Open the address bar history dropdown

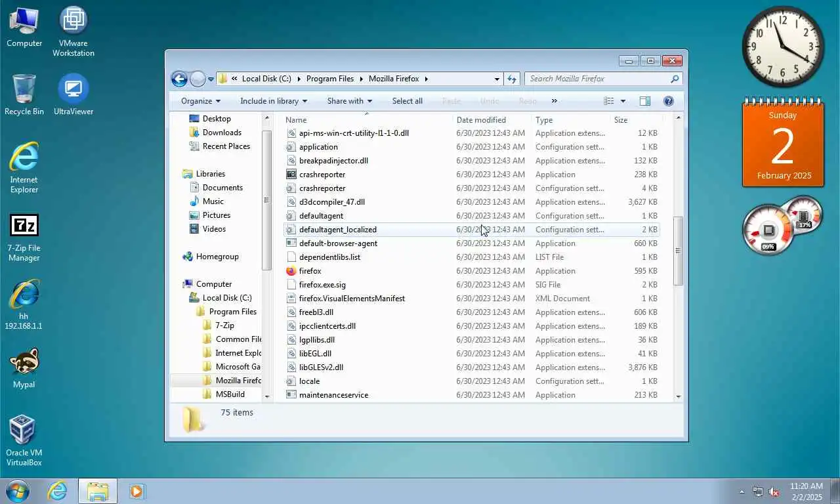coord(497,79)
